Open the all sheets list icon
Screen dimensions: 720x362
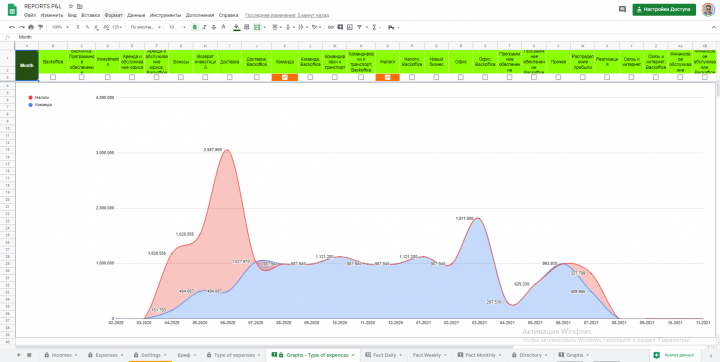point(29,355)
